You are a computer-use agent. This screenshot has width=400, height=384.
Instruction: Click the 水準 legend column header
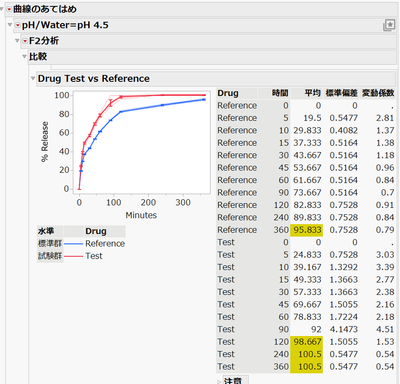point(46,231)
